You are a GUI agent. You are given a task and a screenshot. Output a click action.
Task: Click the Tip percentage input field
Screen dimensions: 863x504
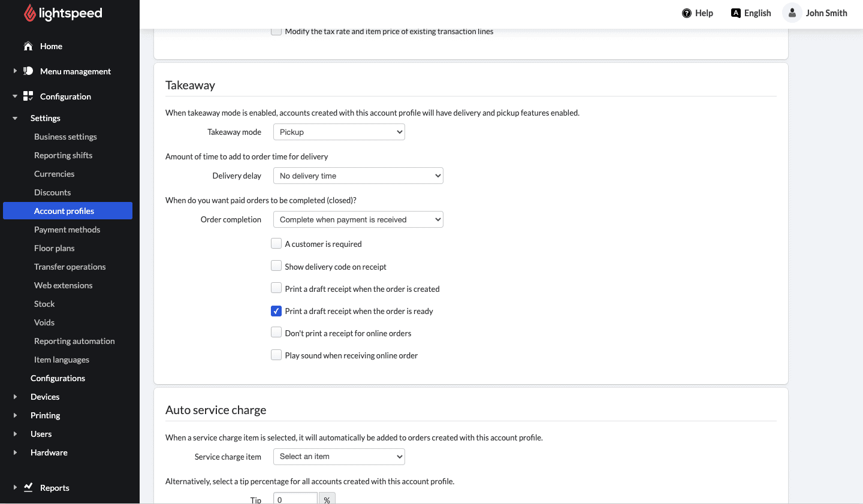[x=295, y=499]
